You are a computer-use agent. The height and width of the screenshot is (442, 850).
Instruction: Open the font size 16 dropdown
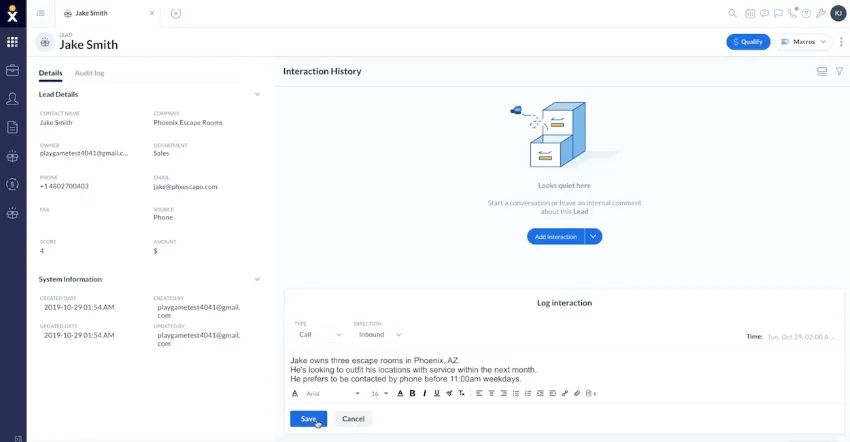[379, 393]
